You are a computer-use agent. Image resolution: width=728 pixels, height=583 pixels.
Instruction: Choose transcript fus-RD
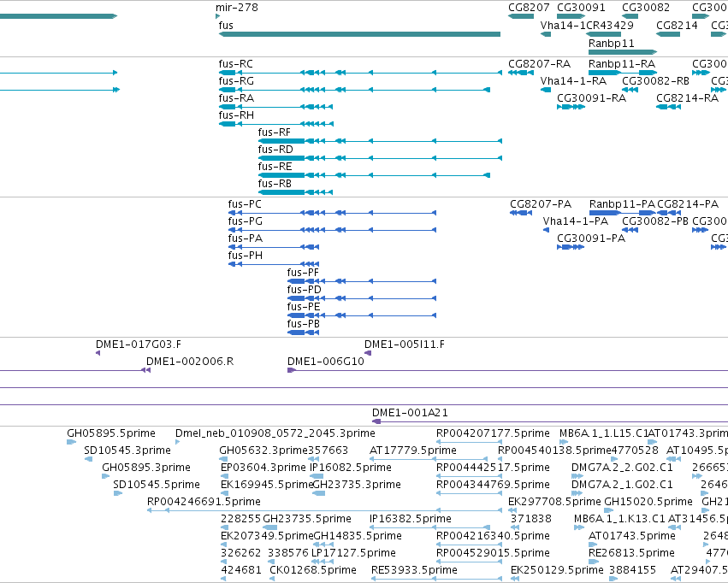click(380, 158)
